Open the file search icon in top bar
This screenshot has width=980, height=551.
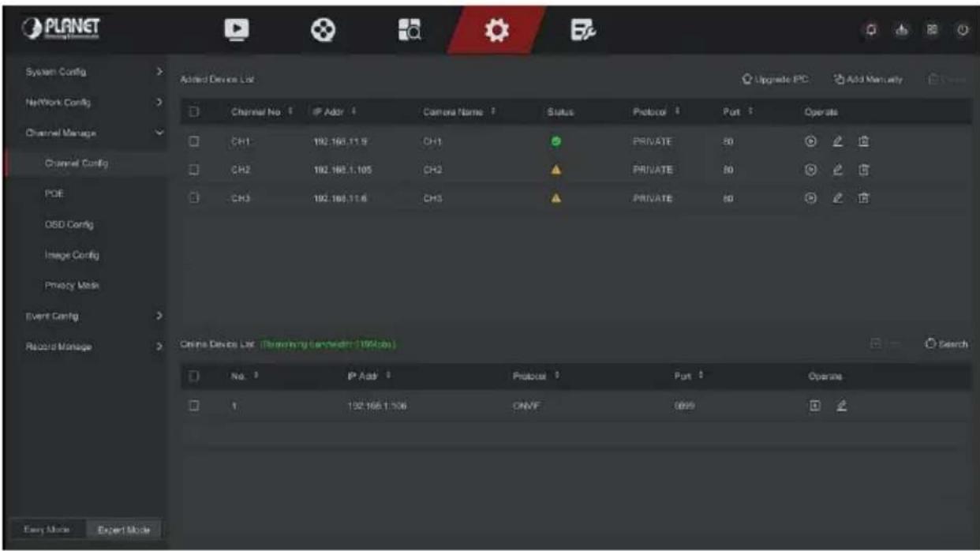(409, 28)
